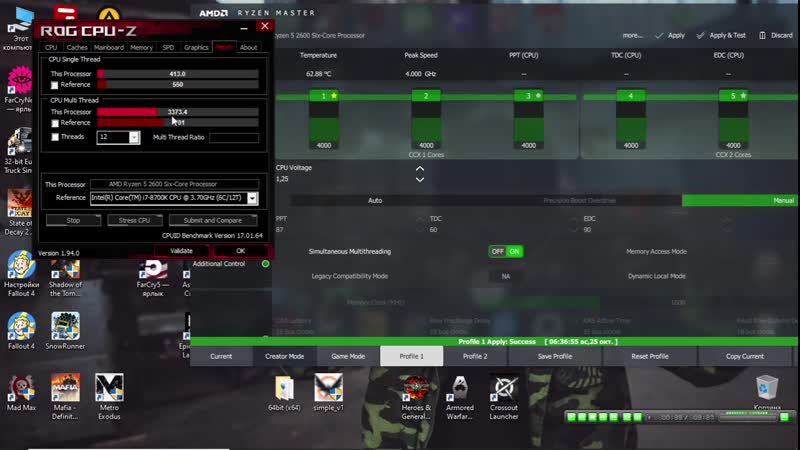Toggle Simultaneous Multithreading ON/OFF switch
The height and width of the screenshot is (450, 800).
[x=506, y=251]
